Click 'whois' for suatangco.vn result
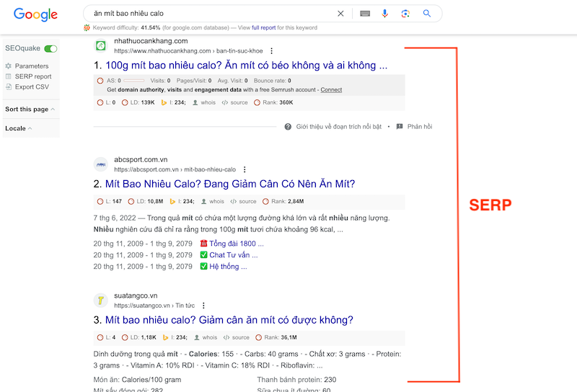Viewport: 577px width, 392px height. pos(206,337)
